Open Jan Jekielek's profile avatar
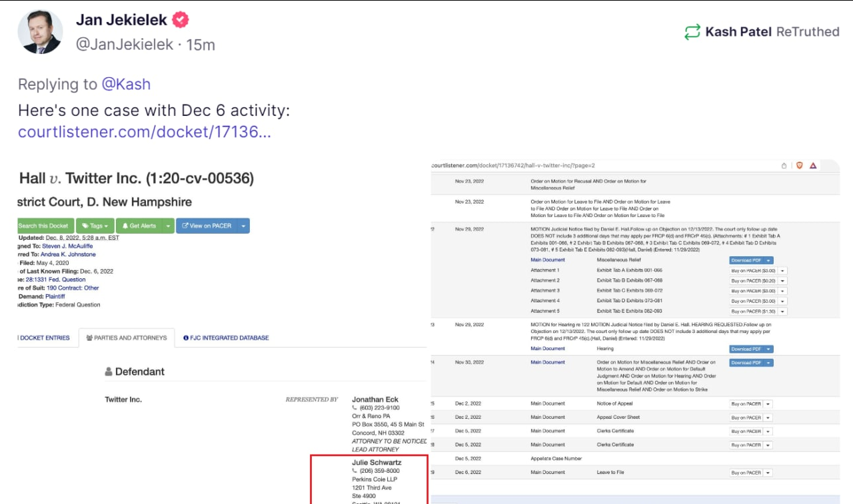The height and width of the screenshot is (504, 853). pos(40,32)
